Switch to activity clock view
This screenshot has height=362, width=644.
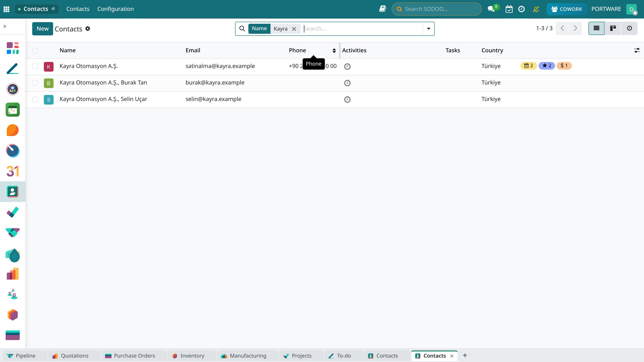[630, 28]
